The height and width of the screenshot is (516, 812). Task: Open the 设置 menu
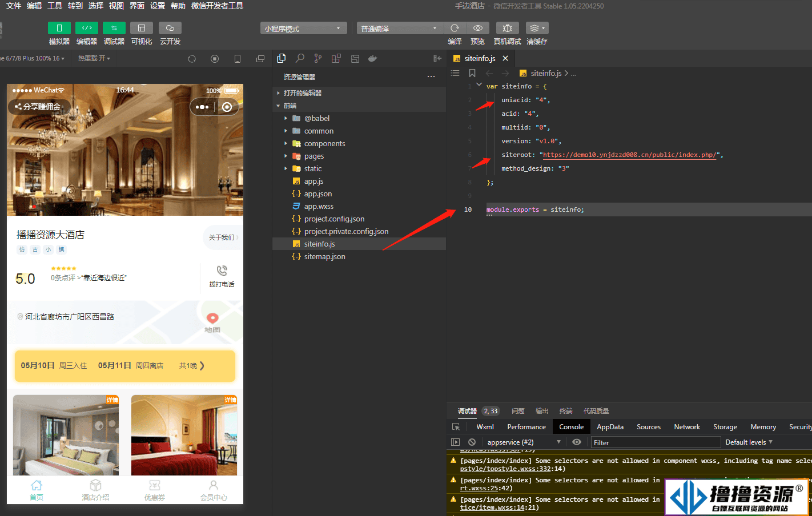[158, 6]
